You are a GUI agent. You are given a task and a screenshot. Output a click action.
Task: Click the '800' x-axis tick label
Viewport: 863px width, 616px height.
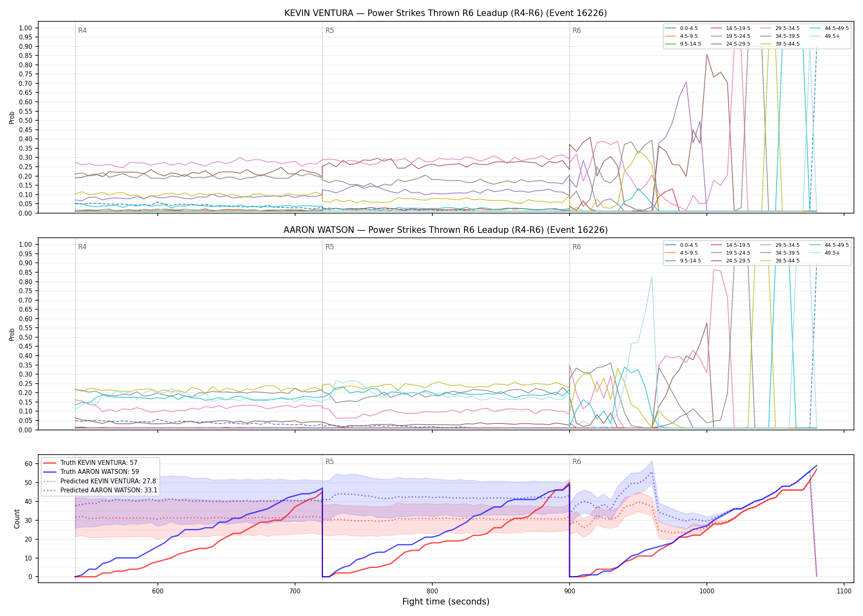(x=432, y=591)
